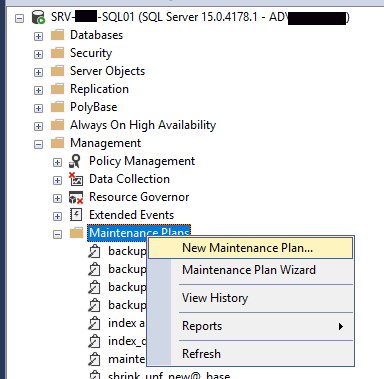
Task: Select the Server Objects label
Action: [x=107, y=71]
